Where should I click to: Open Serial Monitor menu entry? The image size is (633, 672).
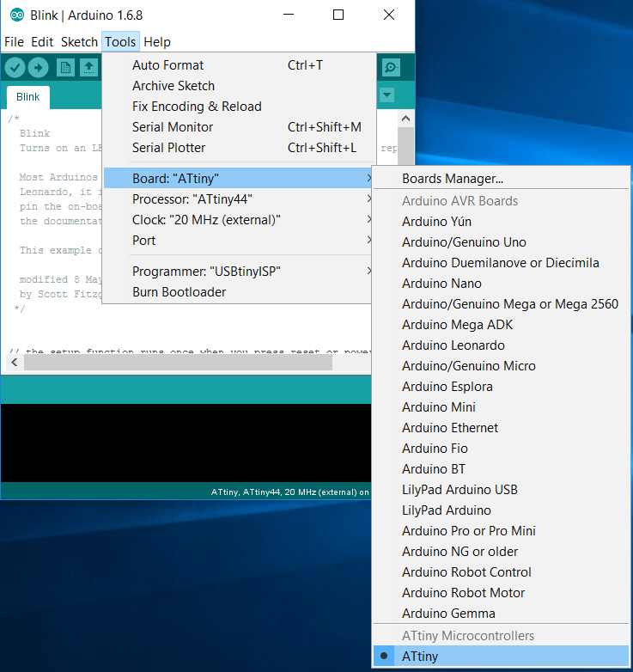click(238, 127)
